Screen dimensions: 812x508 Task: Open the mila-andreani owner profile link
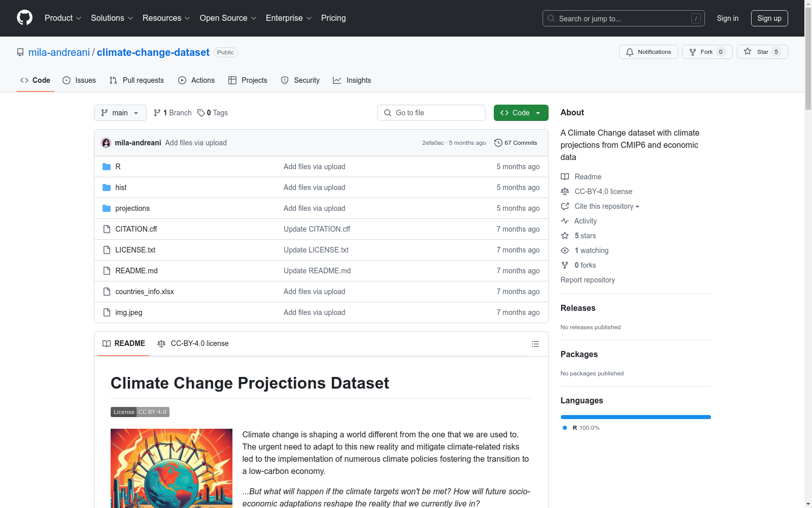59,52
